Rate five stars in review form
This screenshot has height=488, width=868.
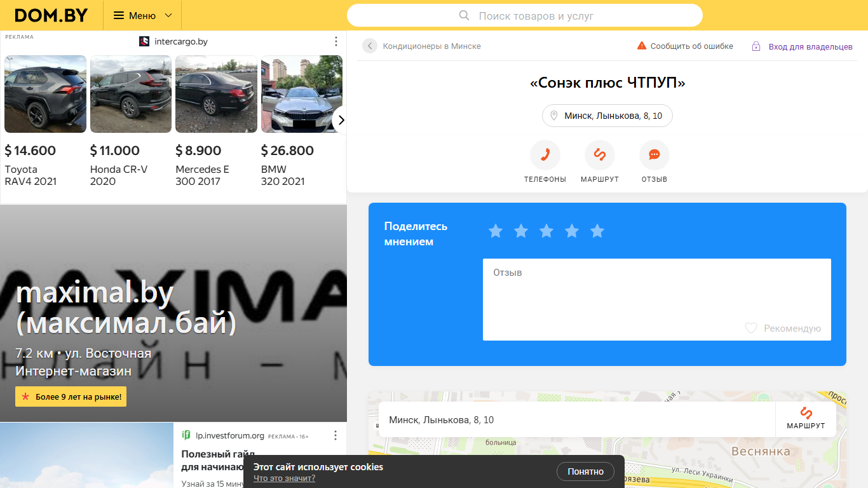click(597, 231)
